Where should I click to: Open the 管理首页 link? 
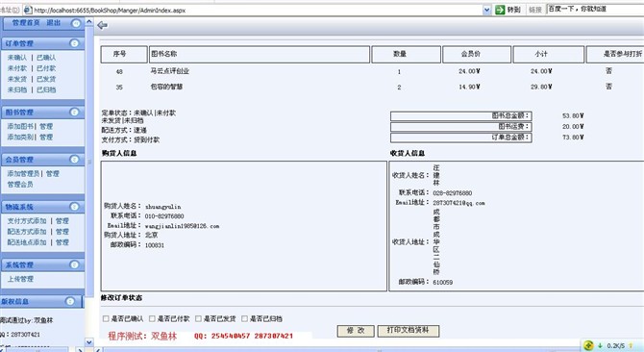tap(25, 23)
